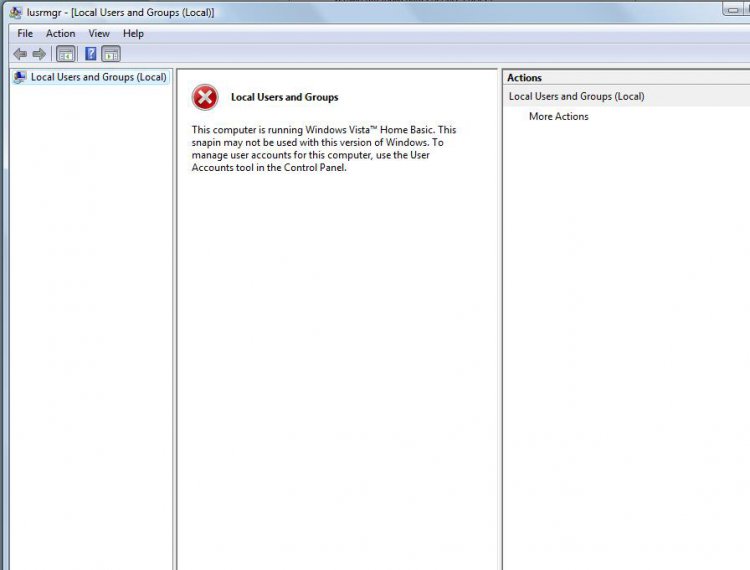This screenshot has width=750, height=570.
Task: Open the Help menu
Action: point(133,33)
